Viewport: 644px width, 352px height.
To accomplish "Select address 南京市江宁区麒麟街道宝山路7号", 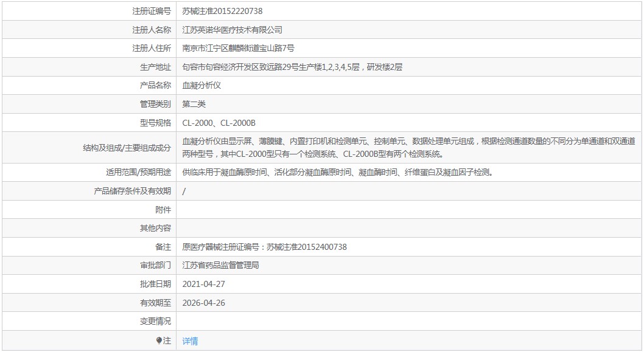I will tap(238, 49).
